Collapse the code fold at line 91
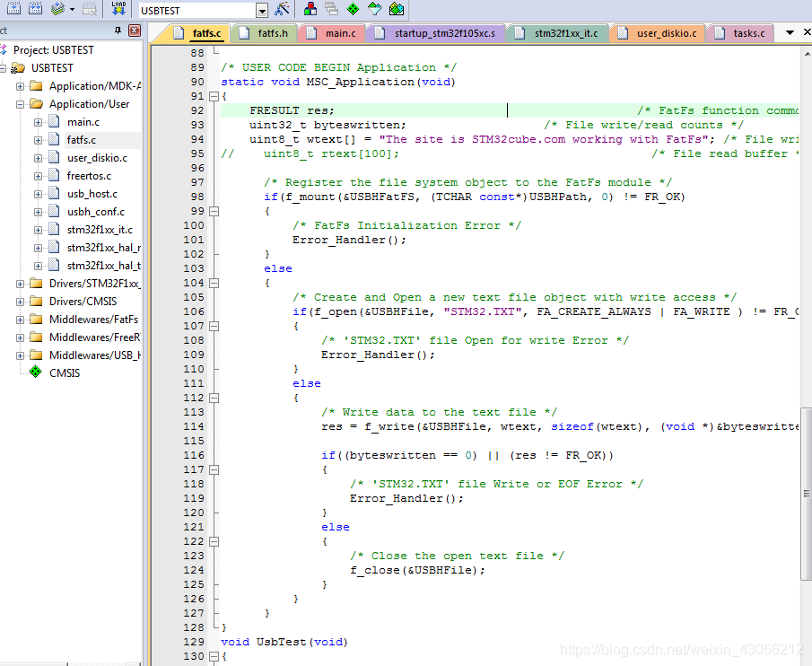The width and height of the screenshot is (812, 666). coord(214,96)
